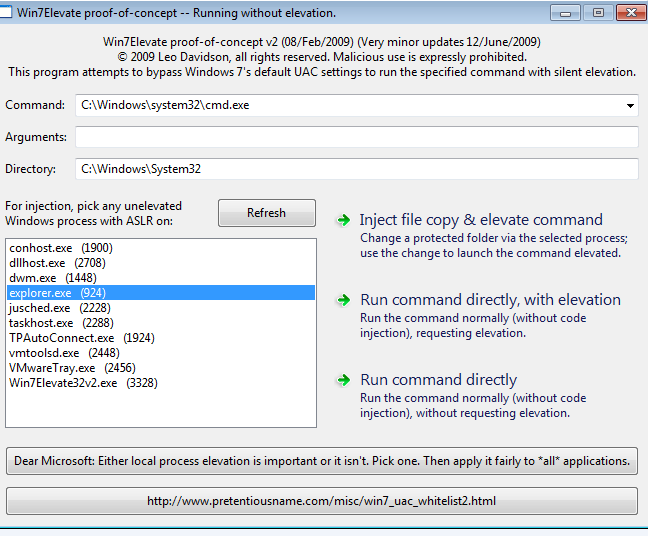Open the pretentiousname.com whitelist URL button
This screenshot has width=648, height=536.
tap(322, 501)
